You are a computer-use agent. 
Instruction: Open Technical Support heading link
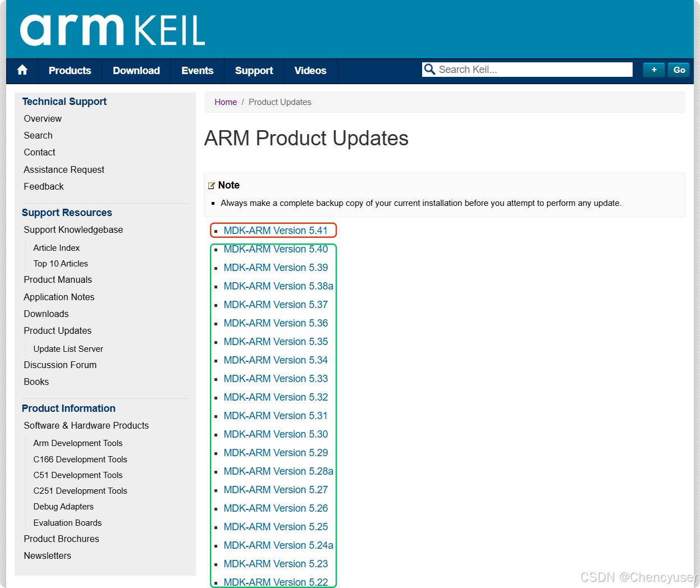[65, 102]
